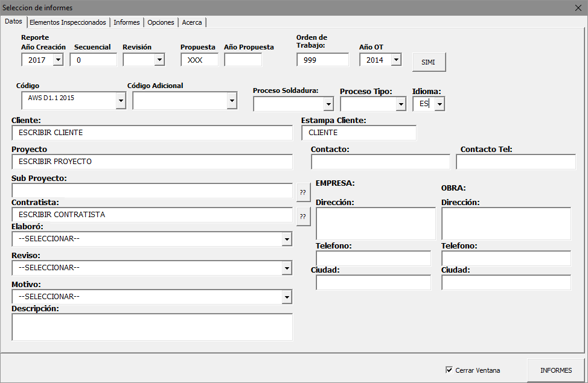
Task: Open the Código AWS D1.1 2015 dropdown
Action: pos(121,101)
